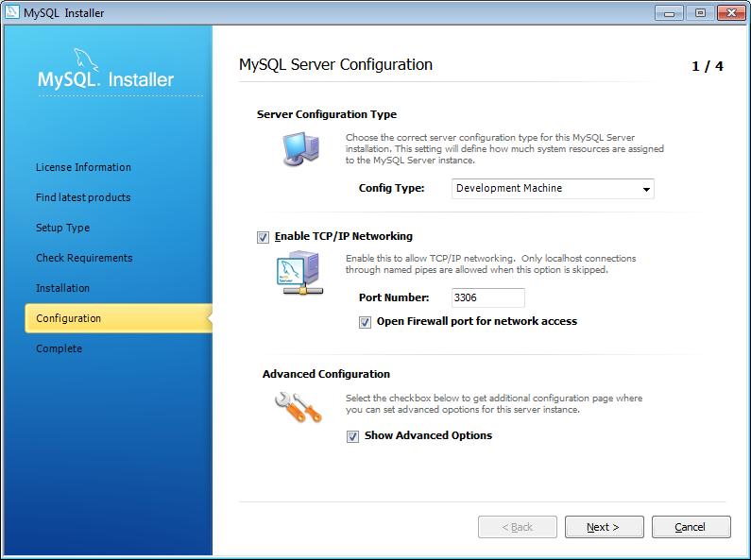751x560 pixels.
Task: Click the Config Type: label
Action: pyautogui.click(x=392, y=188)
